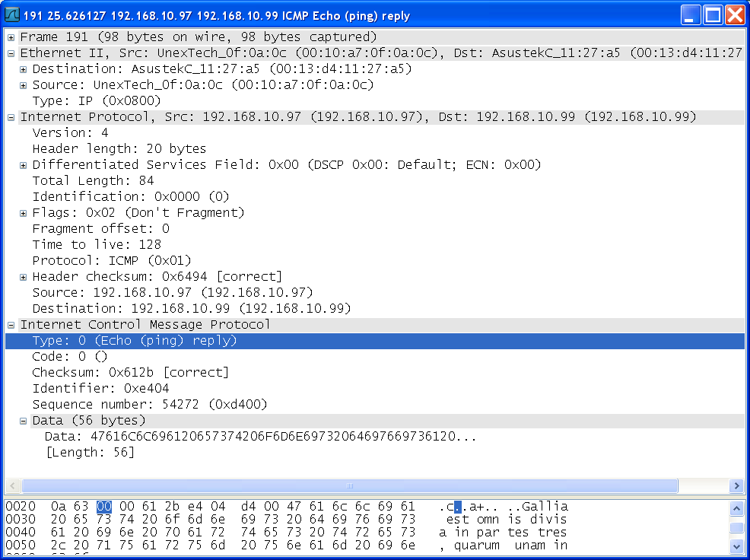Viewport: 750px width, 560px height.
Task: Click the horizontal scrollbar left arrow
Action: (12, 485)
